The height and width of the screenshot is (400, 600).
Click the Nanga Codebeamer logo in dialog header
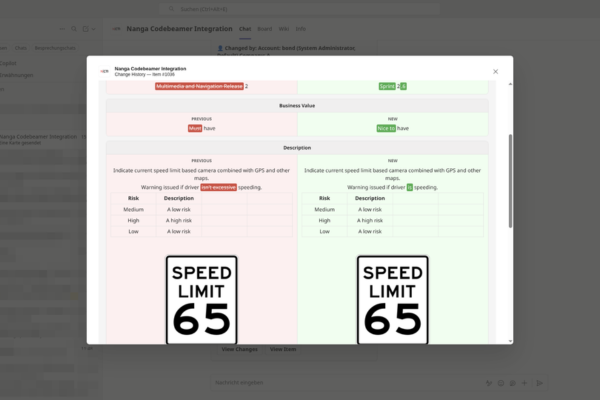tap(104, 71)
